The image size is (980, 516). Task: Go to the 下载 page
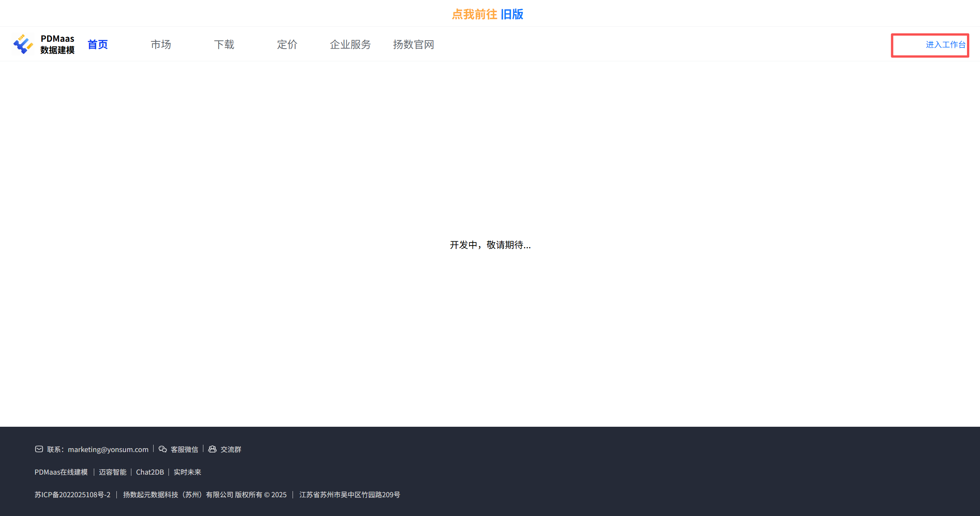pyautogui.click(x=224, y=44)
